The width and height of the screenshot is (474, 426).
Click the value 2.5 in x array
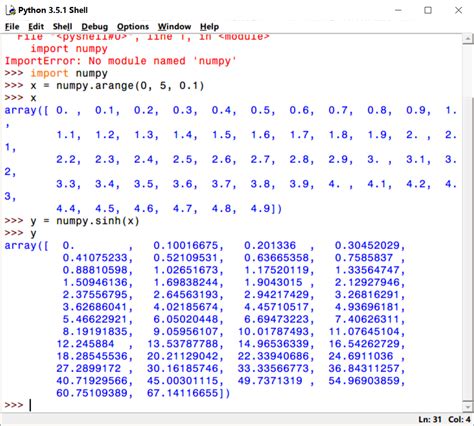tap(182, 159)
